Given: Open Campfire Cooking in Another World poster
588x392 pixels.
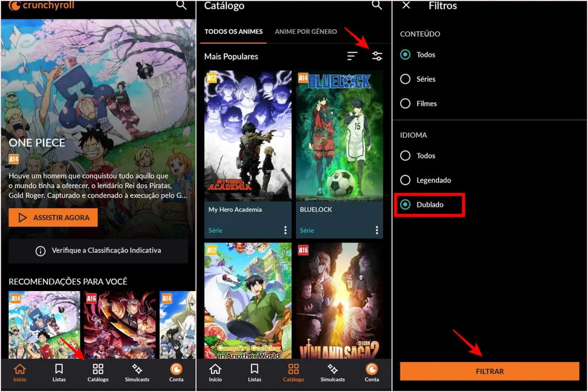Looking at the screenshot, I should pos(248,301).
